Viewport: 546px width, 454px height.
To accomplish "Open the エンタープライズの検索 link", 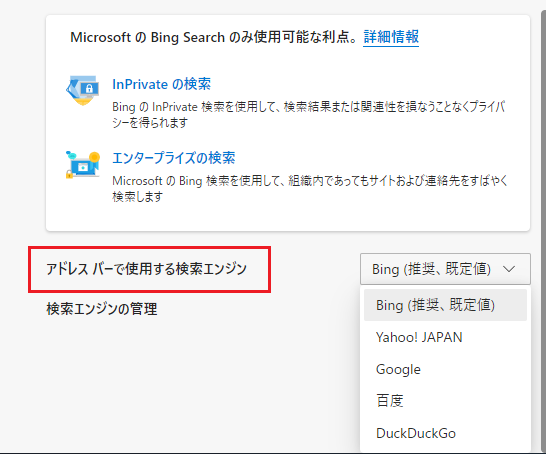I will [173, 158].
